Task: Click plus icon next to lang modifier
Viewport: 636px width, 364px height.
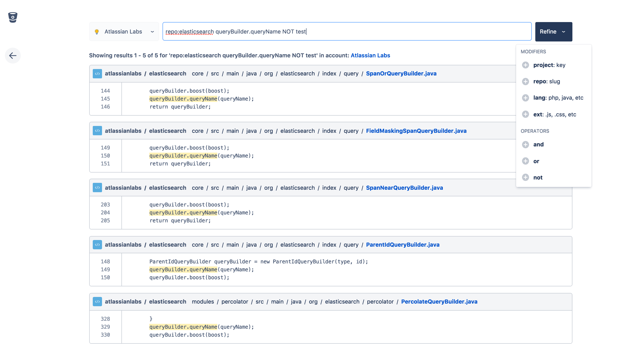Action: tap(525, 98)
